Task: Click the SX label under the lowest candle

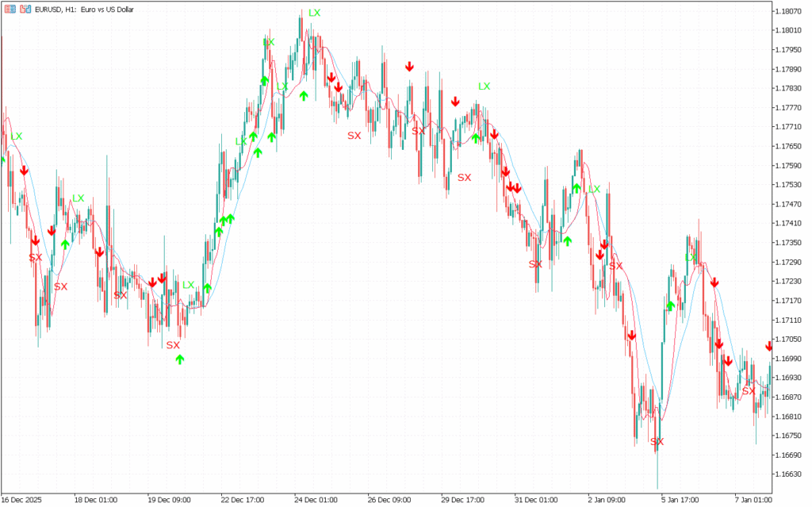Action: [x=657, y=441]
